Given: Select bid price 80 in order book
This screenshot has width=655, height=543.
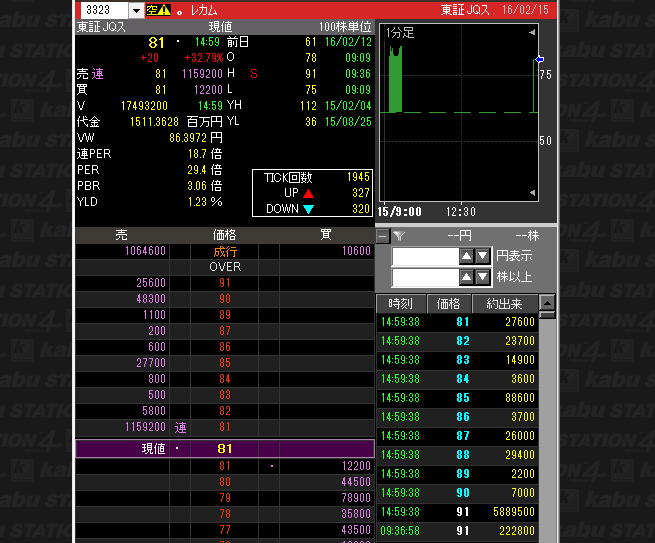Looking at the screenshot, I should point(225,482).
